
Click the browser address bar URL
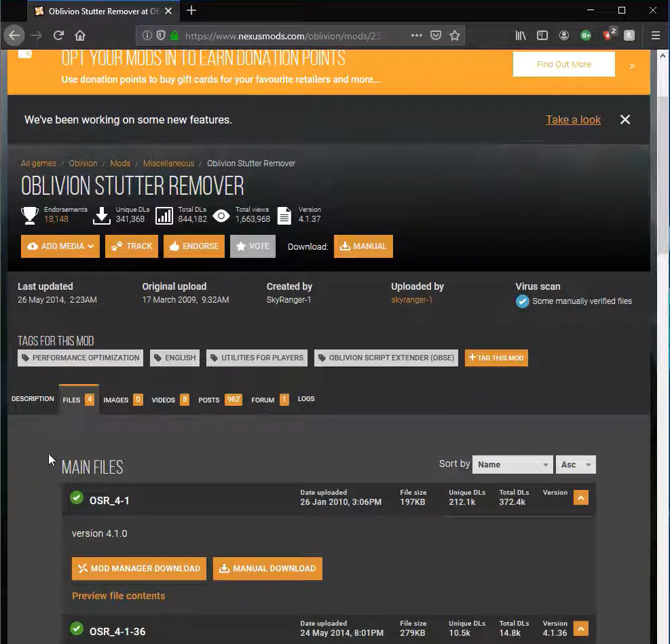282,36
